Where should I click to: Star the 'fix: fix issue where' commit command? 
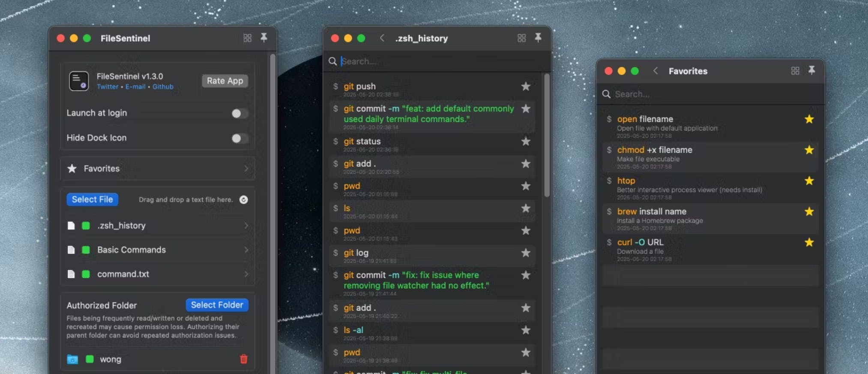(526, 275)
